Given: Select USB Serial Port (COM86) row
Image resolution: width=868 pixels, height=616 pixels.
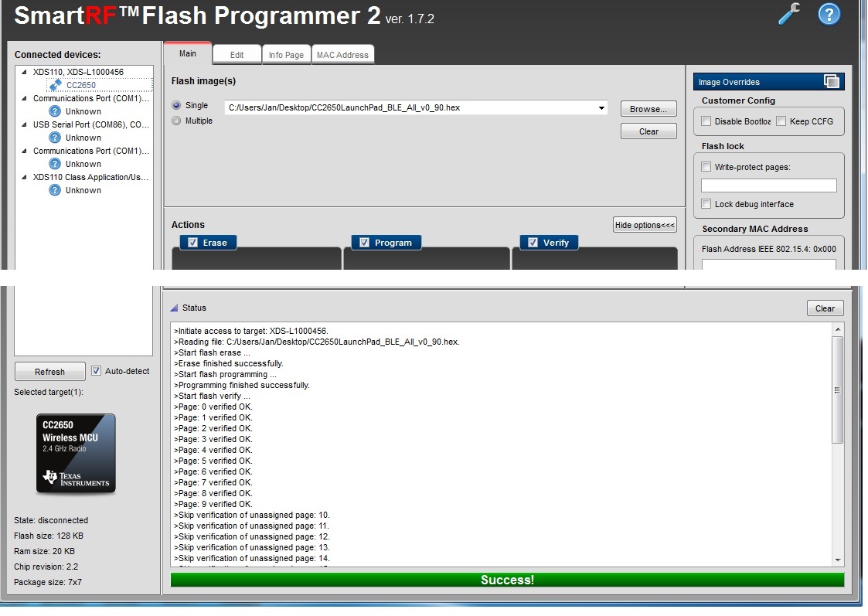Looking at the screenshot, I should [x=90, y=124].
